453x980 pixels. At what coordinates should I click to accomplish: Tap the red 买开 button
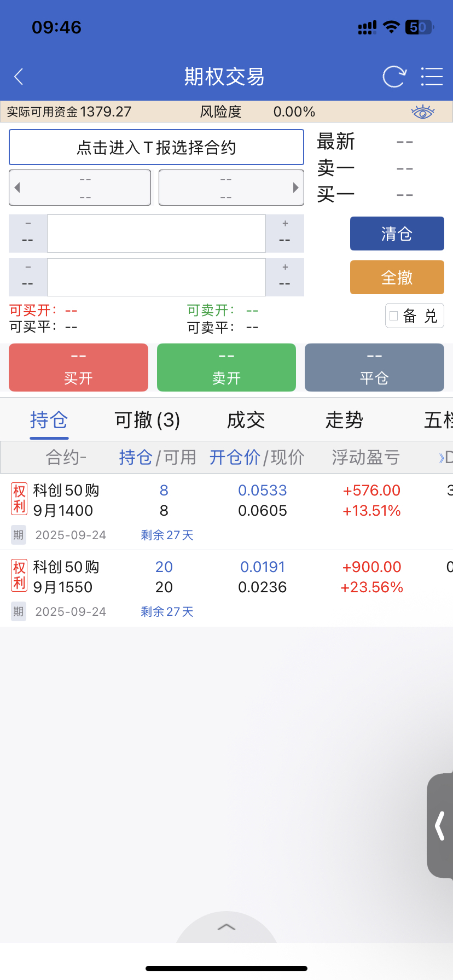[78, 367]
